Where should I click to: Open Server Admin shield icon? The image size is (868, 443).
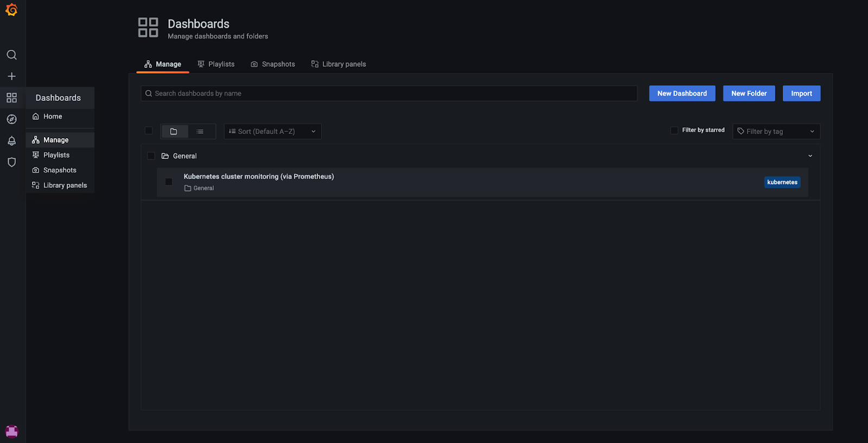(11, 162)
